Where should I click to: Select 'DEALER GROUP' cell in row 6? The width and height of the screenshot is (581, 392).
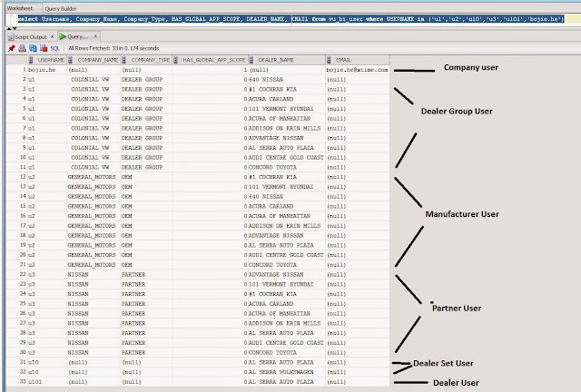coord(146,119)
